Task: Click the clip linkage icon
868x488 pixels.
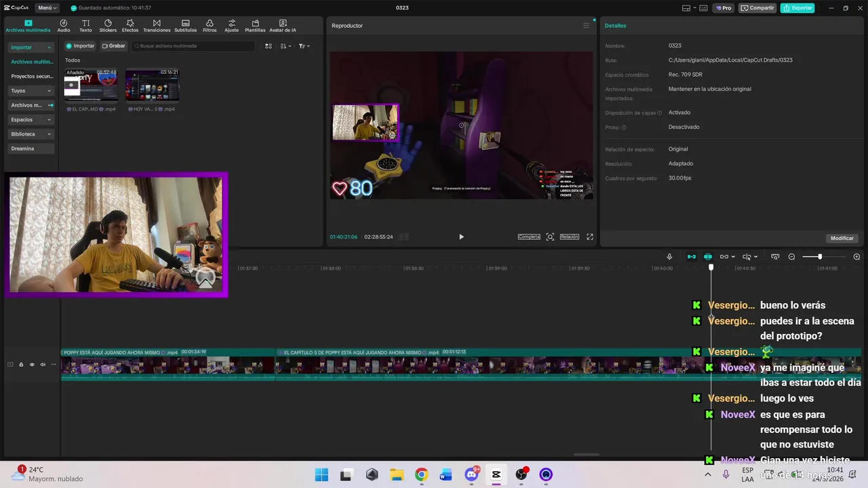Action: coord(724,257)
